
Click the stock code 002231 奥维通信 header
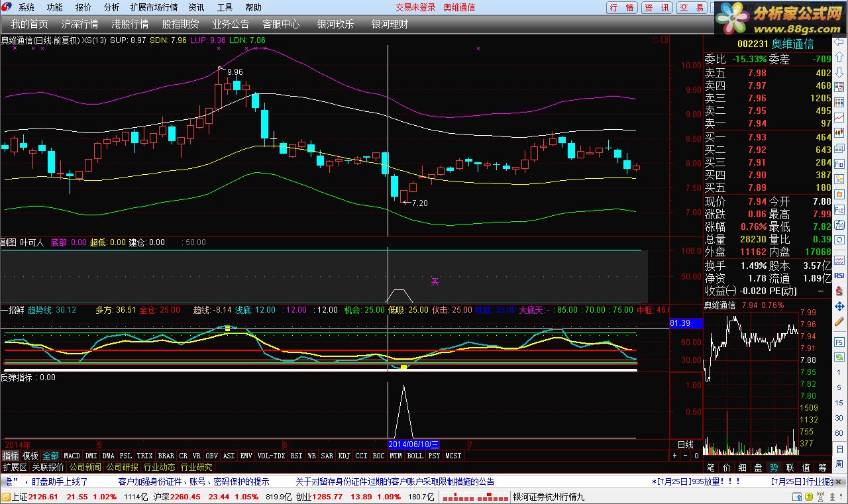pyautogui.click(x=776, y=44)
